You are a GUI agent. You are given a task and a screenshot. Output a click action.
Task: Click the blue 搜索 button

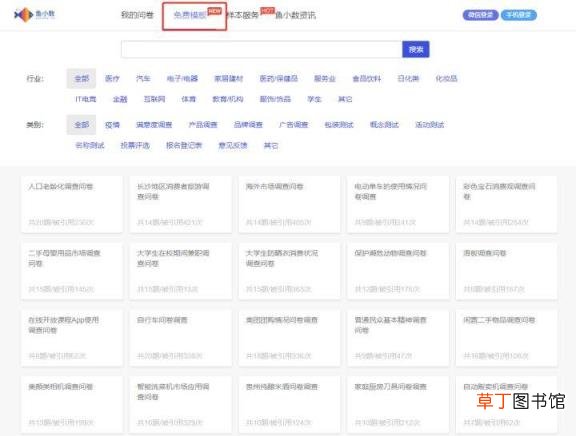coord(416,49)
